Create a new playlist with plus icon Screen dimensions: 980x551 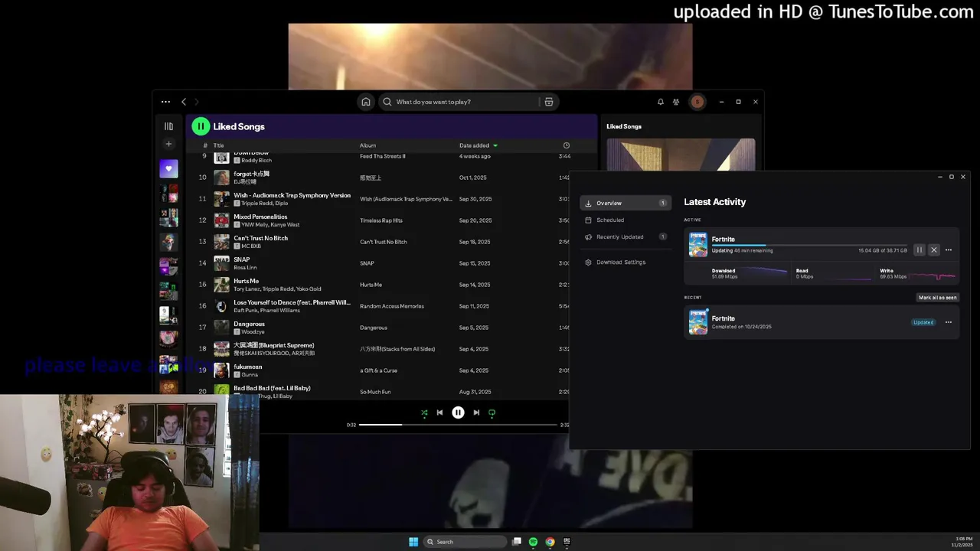[x=168, y=144]
